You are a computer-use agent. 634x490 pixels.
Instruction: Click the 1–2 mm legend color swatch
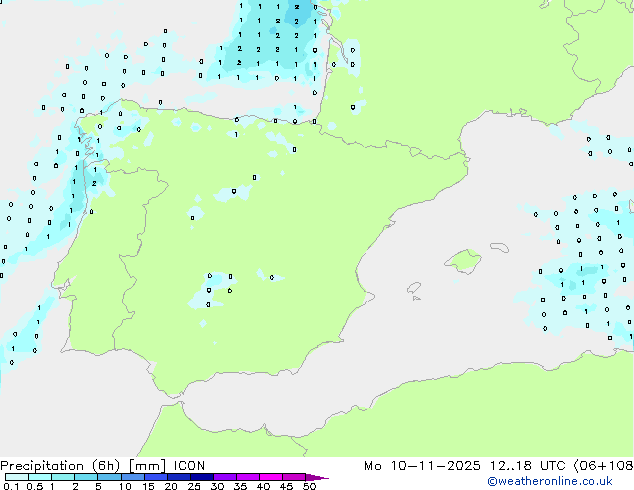pyautogui.click(x=63, y=477)
